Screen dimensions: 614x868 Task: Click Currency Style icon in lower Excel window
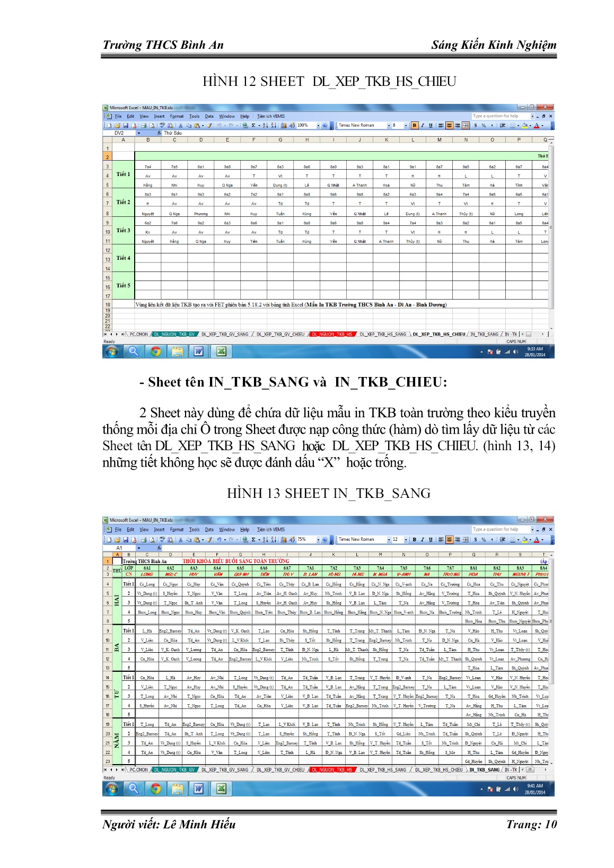coord(475,539)
